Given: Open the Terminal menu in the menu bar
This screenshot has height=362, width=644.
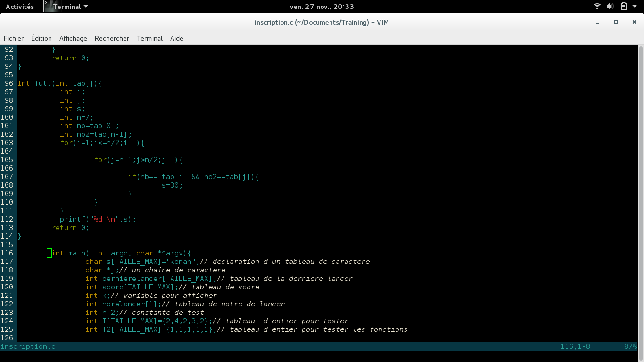Looking at the screenshot, I should tap(149, 38).
